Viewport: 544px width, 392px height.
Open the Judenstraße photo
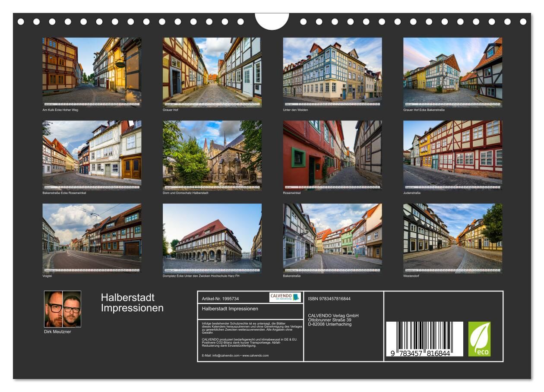pos(452,154)
